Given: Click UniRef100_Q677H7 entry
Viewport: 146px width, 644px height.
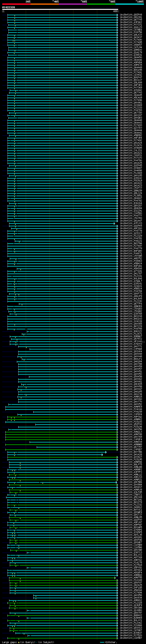Looking at the screenshot, I should [131, 447].
